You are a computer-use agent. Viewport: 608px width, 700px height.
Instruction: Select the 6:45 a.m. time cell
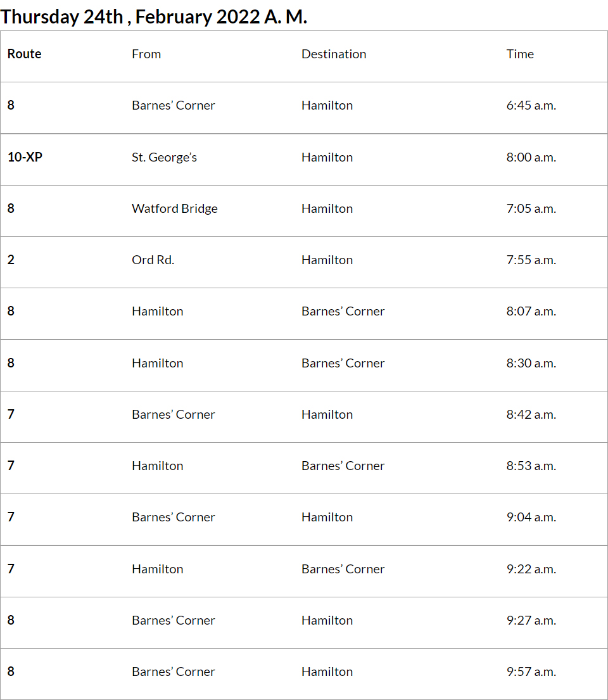531,106
